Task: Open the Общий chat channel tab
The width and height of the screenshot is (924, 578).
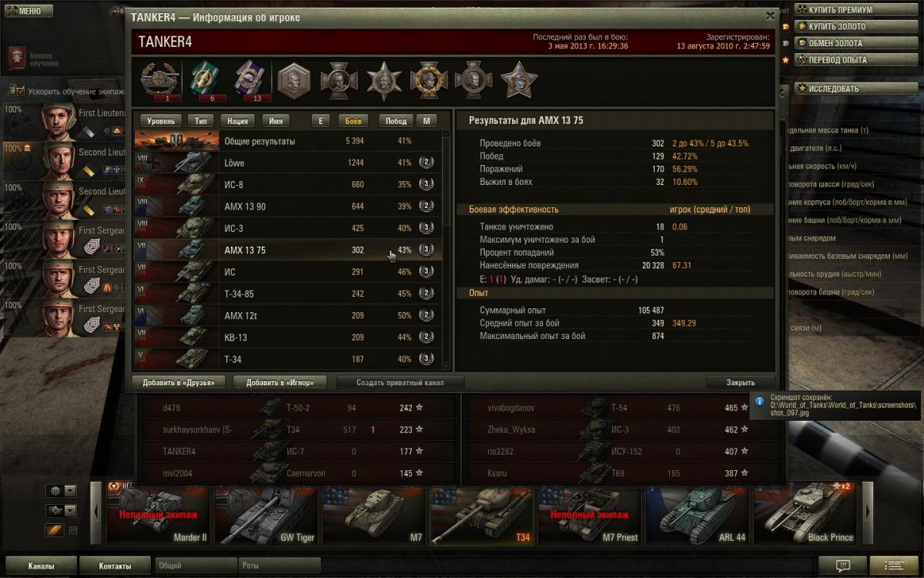Action: pos(196,566)
